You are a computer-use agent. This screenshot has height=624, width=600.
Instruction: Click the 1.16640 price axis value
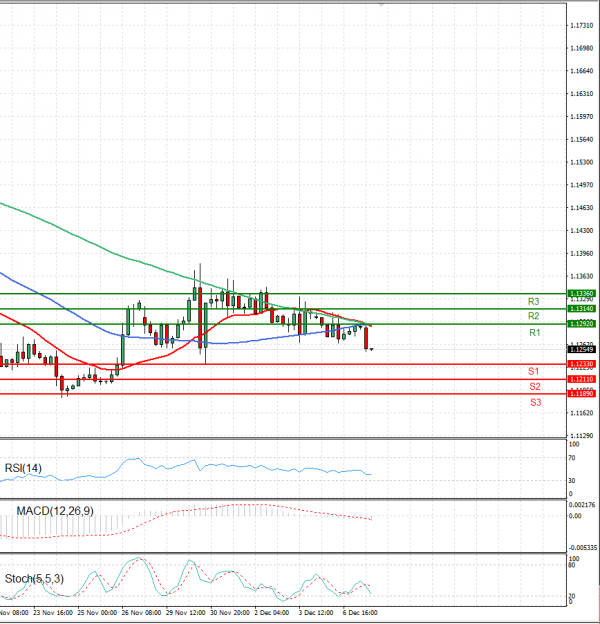[x=582, y=71]
